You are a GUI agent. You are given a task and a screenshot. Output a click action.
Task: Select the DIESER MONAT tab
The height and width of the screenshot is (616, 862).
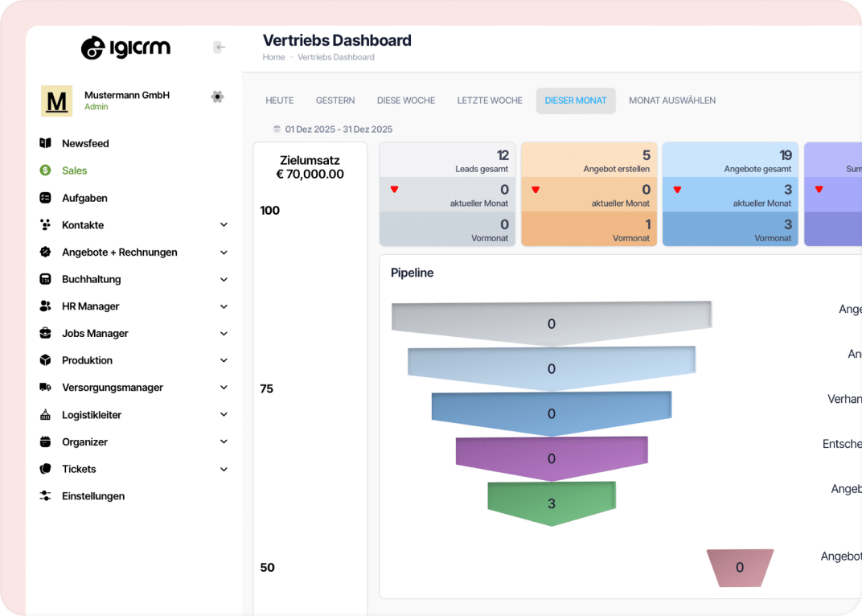[576, 101]
